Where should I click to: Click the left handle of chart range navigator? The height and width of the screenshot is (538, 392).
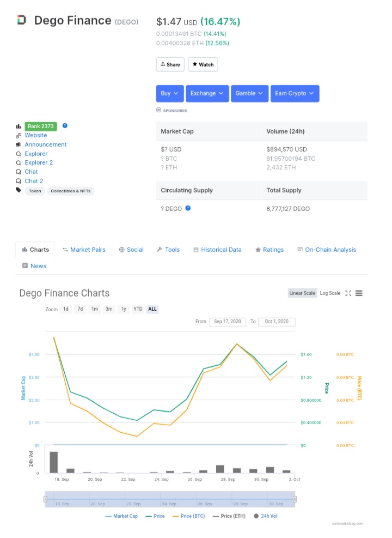click(45, 499)
